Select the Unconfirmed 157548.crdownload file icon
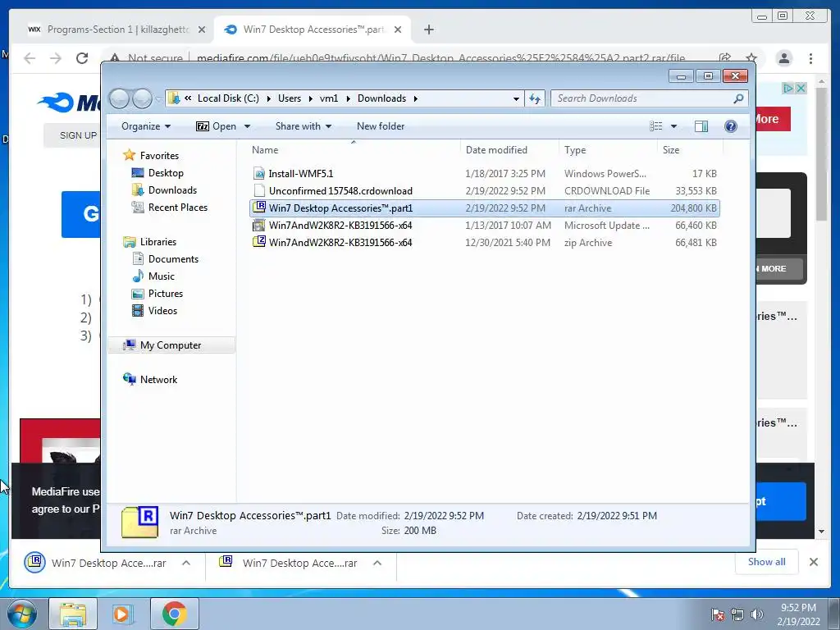This screenshot has width=840, height=630. pos(258,190)
